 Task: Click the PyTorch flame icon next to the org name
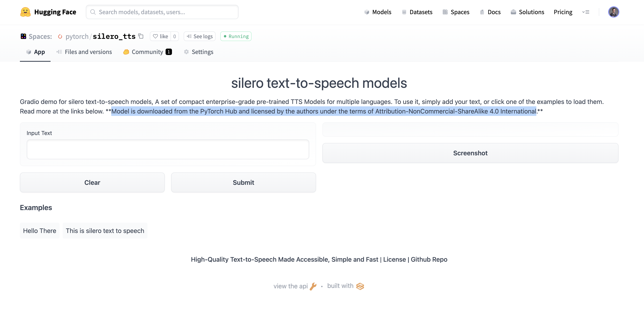60,36
